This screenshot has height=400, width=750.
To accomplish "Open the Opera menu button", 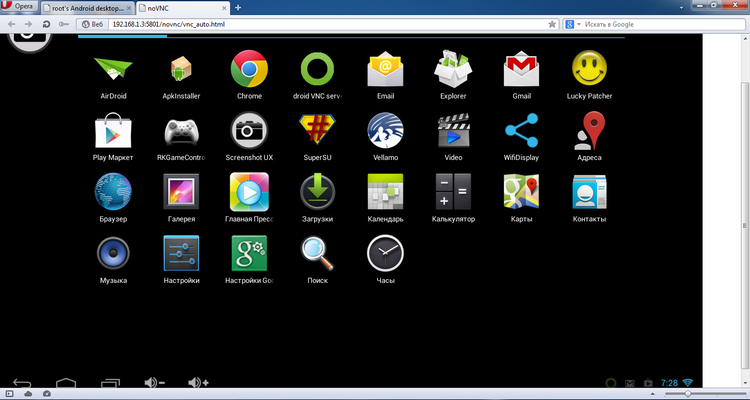I will (x=19, y=6).
